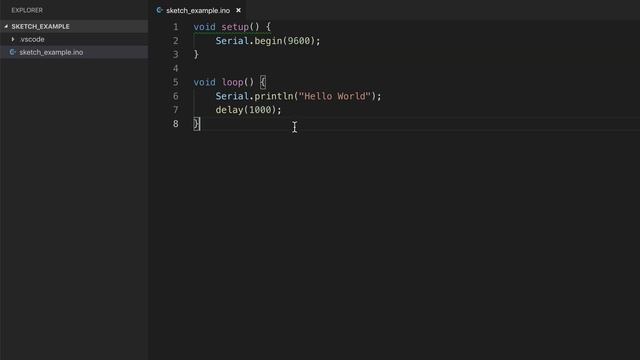The width and height of the screenshot is (640, 360).
Task: Click line number 5 in the gutter
Action: 176,82
